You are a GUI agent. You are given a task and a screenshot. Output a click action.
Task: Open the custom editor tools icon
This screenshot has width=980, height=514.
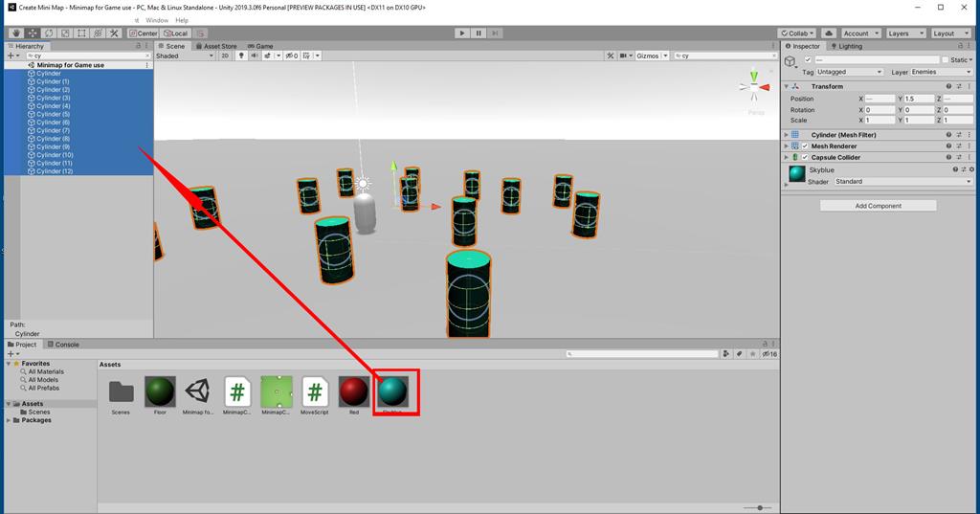[114, 34]
